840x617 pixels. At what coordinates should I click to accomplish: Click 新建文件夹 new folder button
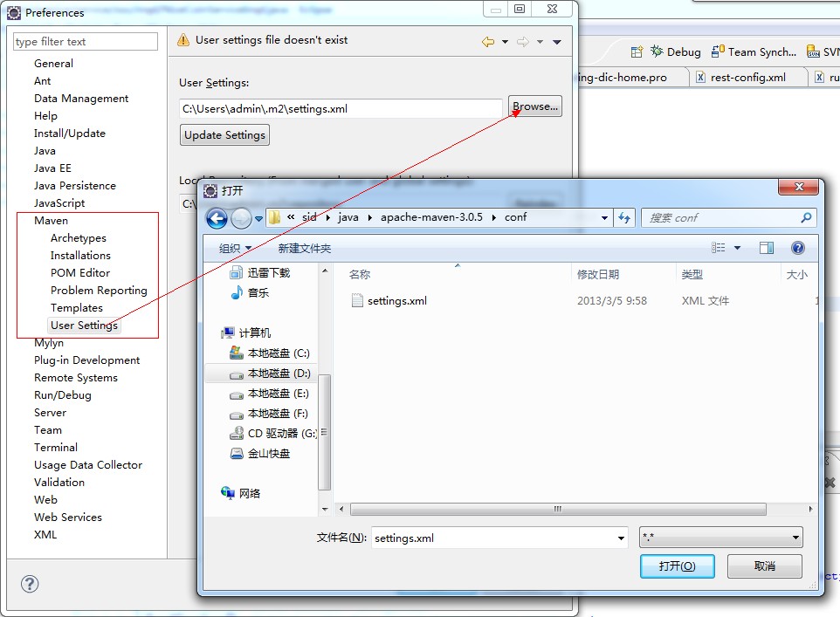[304, 248]
